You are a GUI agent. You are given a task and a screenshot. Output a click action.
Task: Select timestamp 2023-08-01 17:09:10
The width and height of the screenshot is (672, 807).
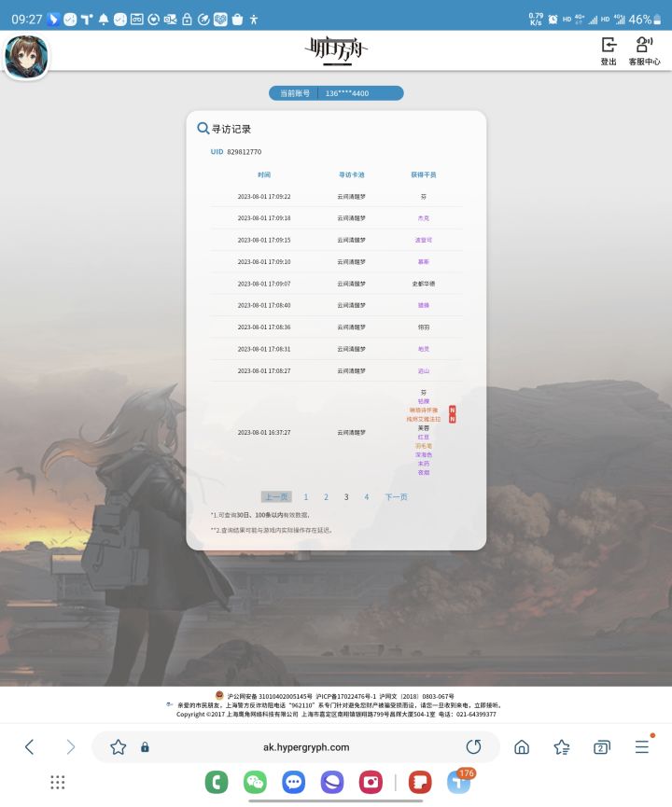click(x=264, y=262)
